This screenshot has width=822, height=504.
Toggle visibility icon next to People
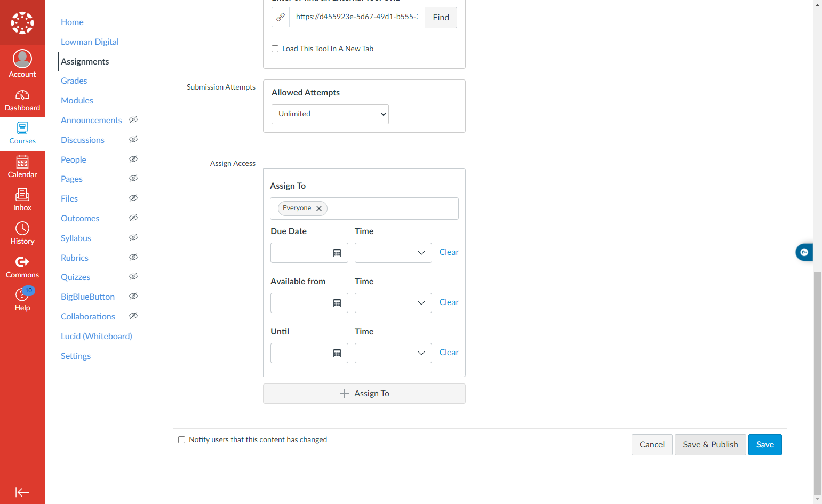pyautogui.click(x=133, y=159)
